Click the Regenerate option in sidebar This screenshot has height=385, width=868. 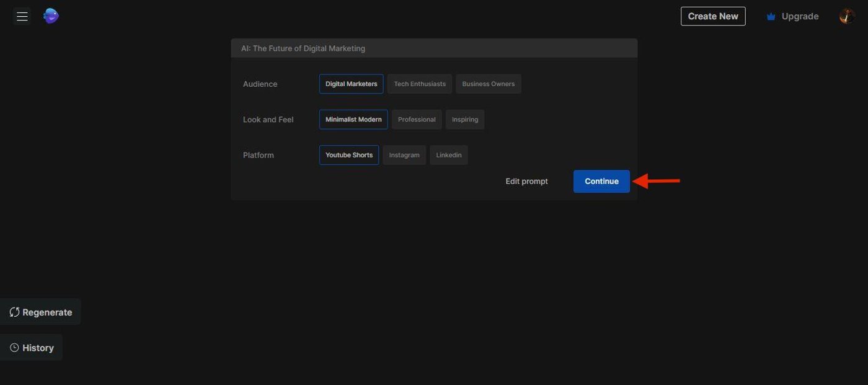coord(41,312)
